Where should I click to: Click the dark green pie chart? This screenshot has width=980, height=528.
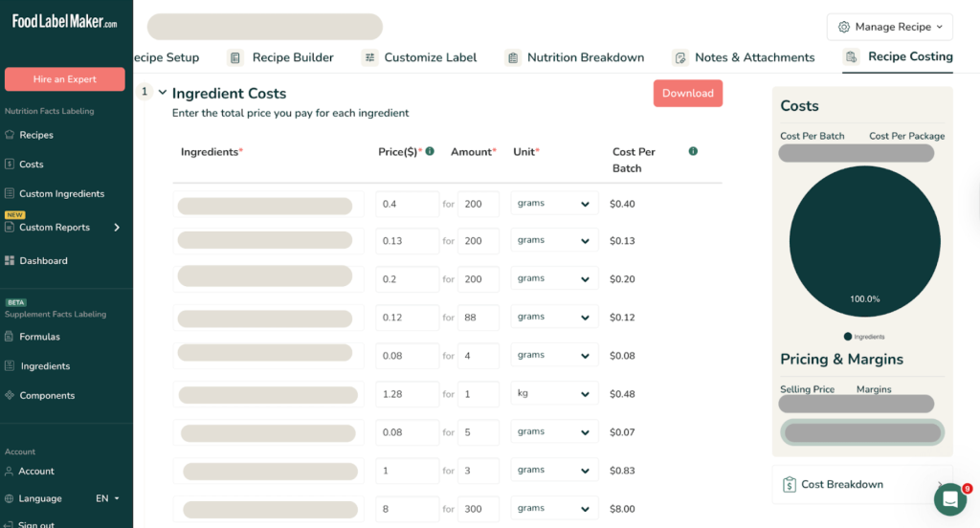click(x=864, y=241)
